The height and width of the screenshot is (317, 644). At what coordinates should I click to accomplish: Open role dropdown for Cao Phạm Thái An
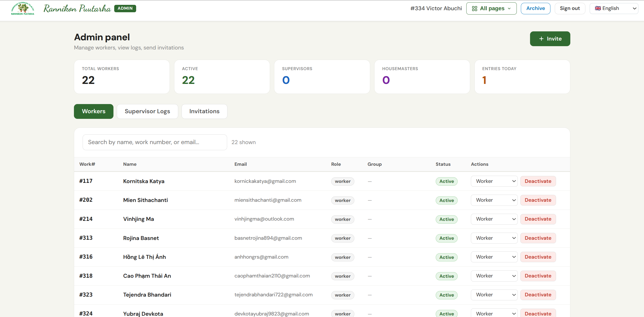pyautogui.click(x=494, y=276)
